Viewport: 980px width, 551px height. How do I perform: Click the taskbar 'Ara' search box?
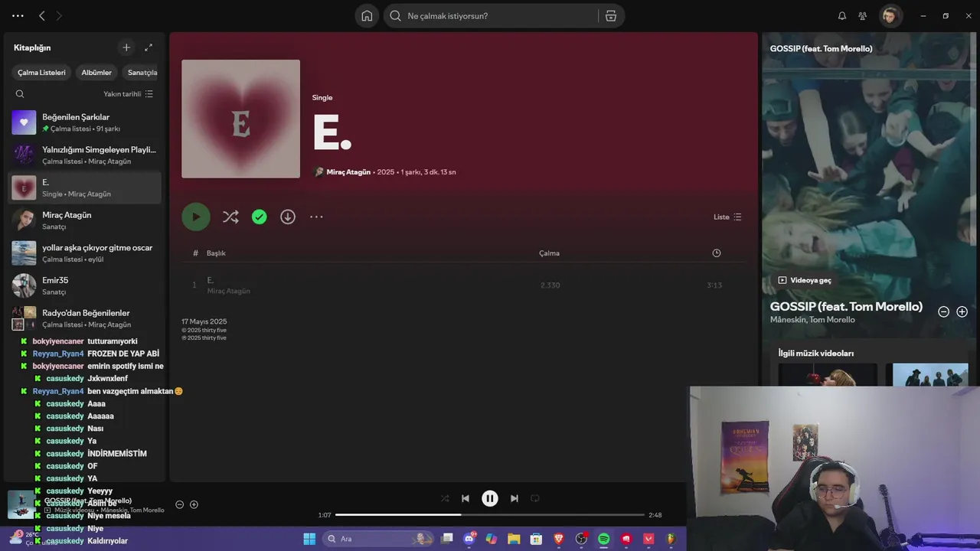tap(379, 539)
